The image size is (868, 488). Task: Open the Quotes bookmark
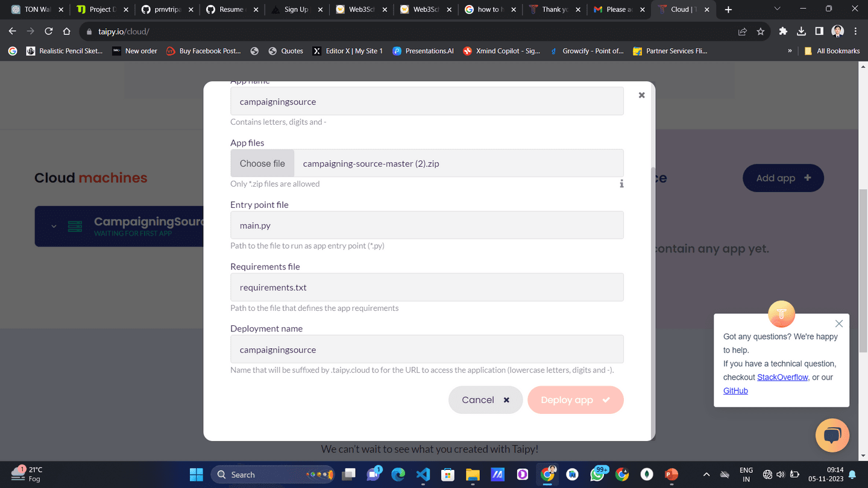tap(286, 51)
